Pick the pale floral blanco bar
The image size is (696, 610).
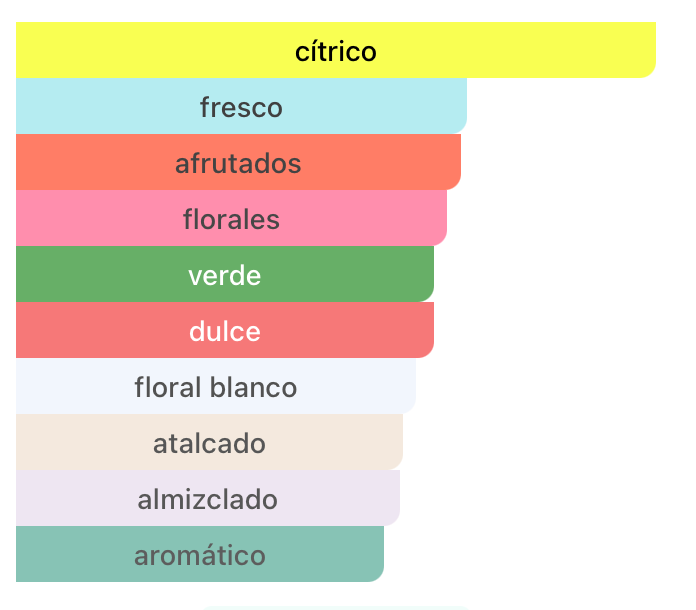(x=216, y=385)
